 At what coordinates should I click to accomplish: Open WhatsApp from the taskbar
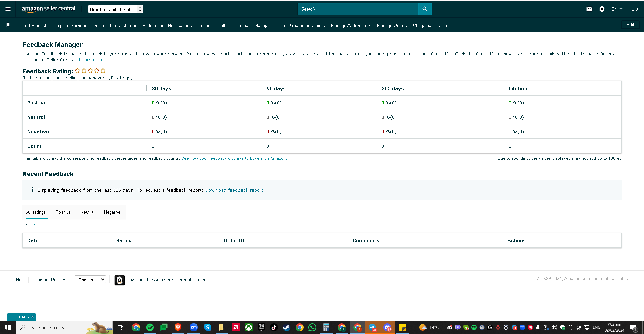tap(312, 327)
